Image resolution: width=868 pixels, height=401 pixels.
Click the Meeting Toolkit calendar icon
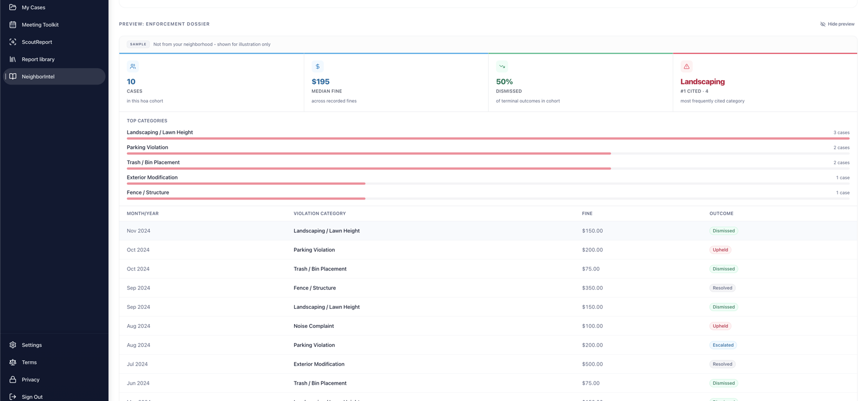point(13,25)
